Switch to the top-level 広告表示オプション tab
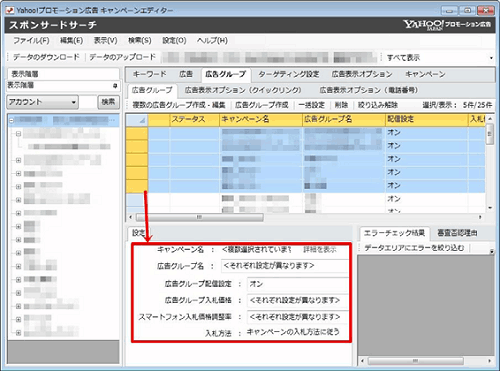This screenshot has height=371, width=500. (362, 74)
